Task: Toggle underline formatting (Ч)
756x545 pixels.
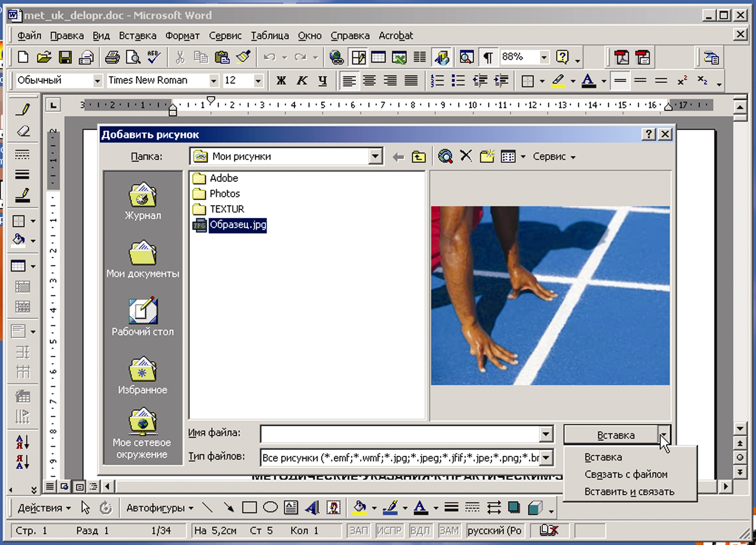Action: point(323,80)
